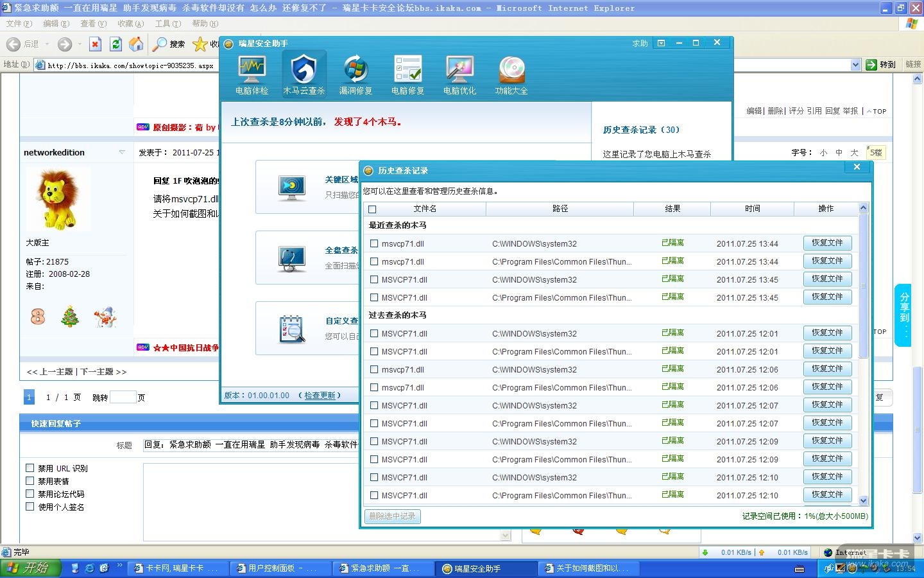The height and width of the screenshot is (578, 924).
Task: Click the lion avatar of networkedition
Action: (58, 200)
